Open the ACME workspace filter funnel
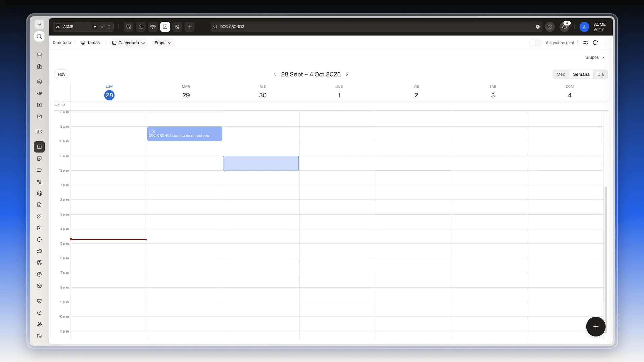Screen dimensions: 644x362 [95, 27]
